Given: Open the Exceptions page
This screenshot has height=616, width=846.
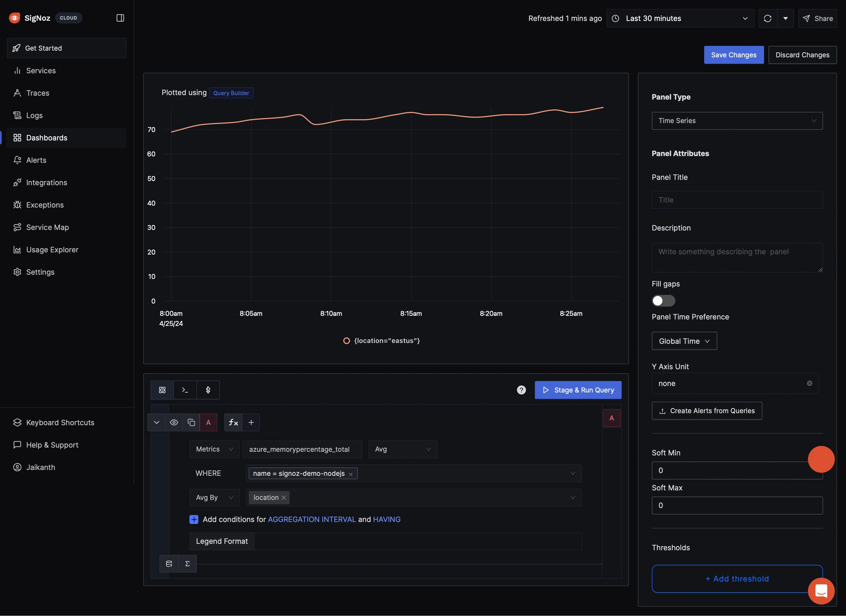Looking at the screenshot, I should tap(66, 205).
